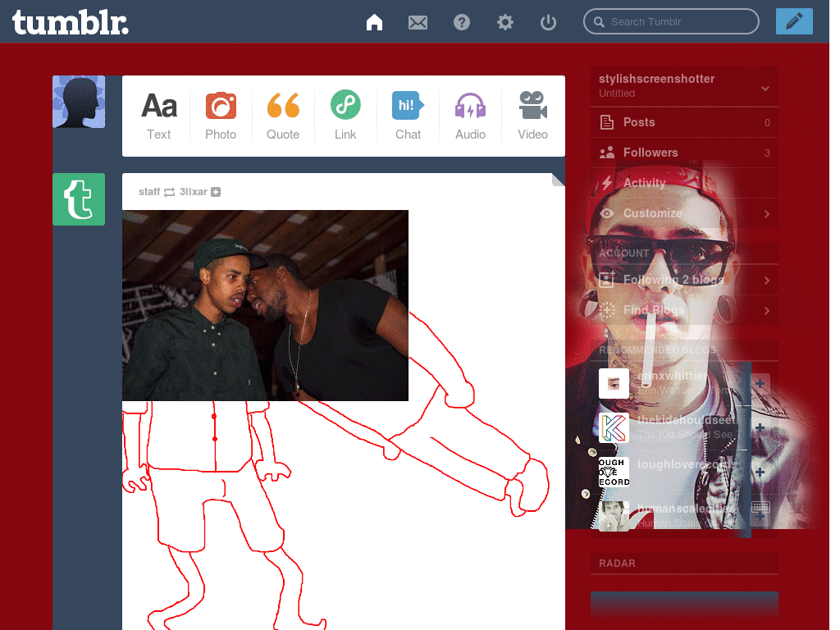Open the toughloverecords blog name link
The width and height of the screenshot is (840, 630).
(x=687, y=464)
